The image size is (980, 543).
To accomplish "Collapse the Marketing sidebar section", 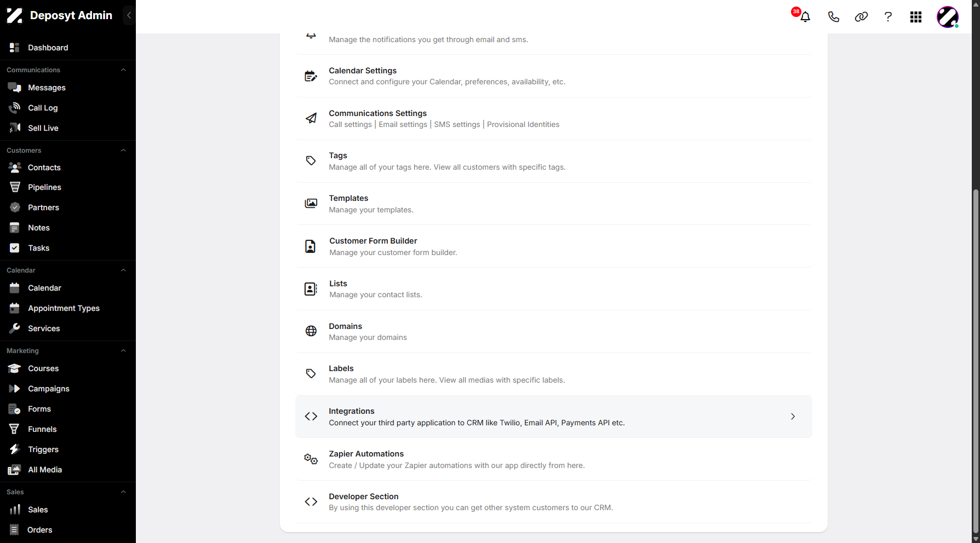I will tap(123, 351).
